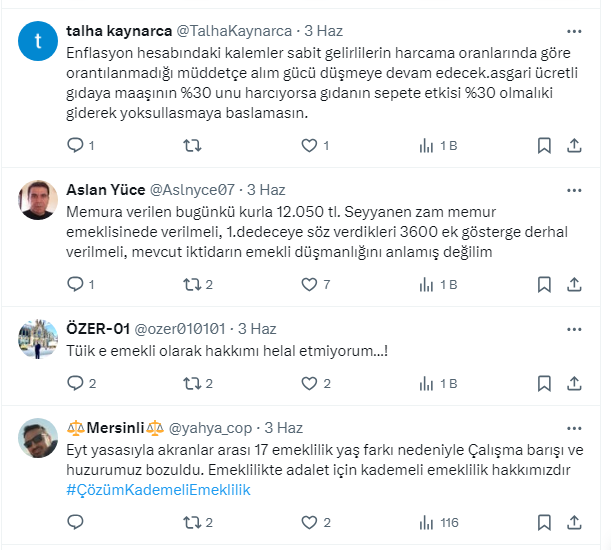Reply to Mersinli's tweet
Screen dimensions: 611x550
[76, 522]
